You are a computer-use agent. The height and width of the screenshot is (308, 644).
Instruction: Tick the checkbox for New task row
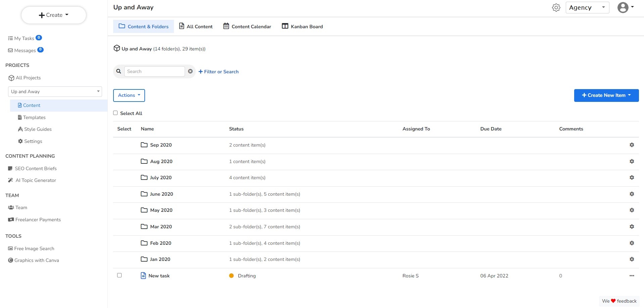point(119,275)
